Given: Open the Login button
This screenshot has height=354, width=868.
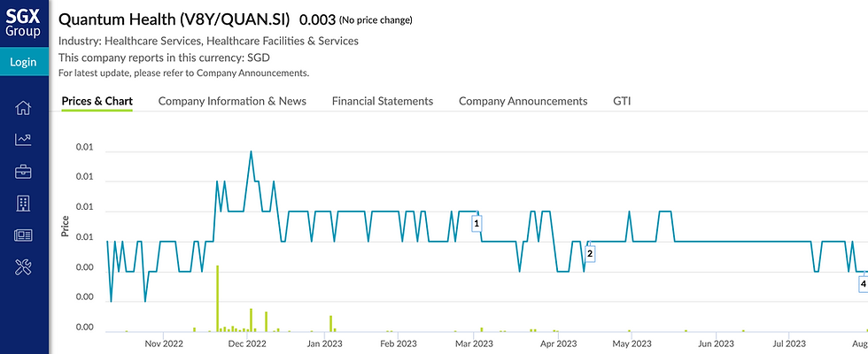Looking at the screenshot, I should click(23, 62).
